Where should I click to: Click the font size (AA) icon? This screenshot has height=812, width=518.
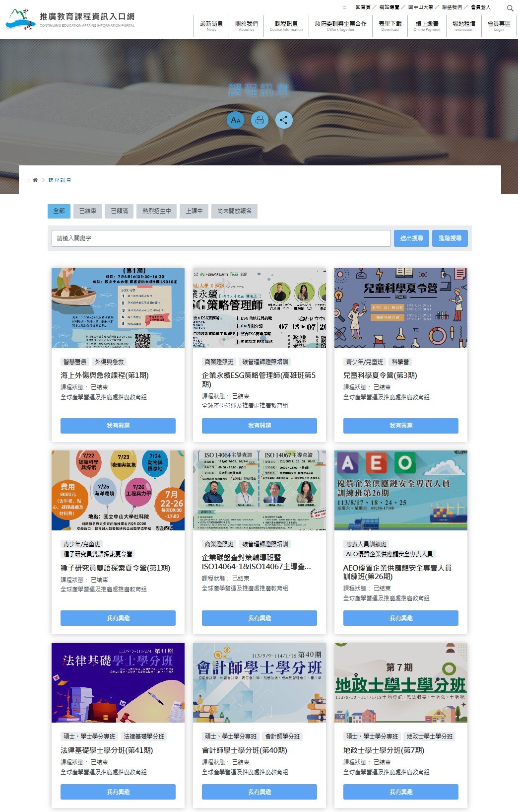(236, 120)
